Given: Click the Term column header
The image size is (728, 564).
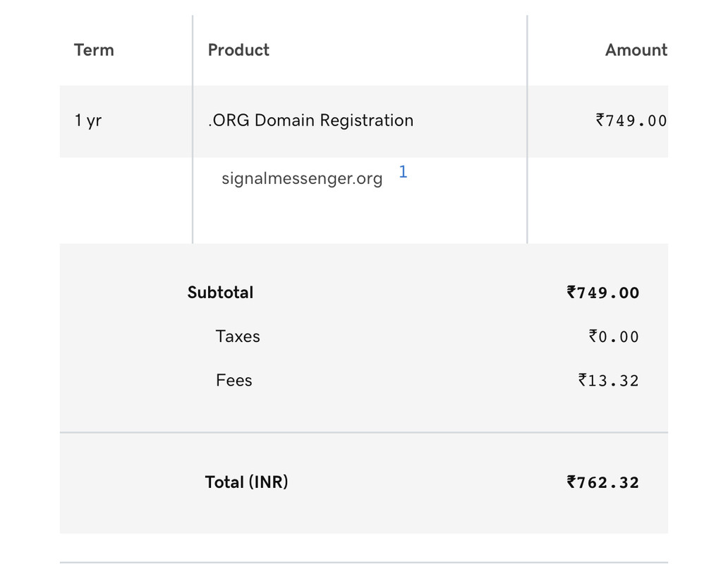Looking at the screenshot, I should click(94, 50).
